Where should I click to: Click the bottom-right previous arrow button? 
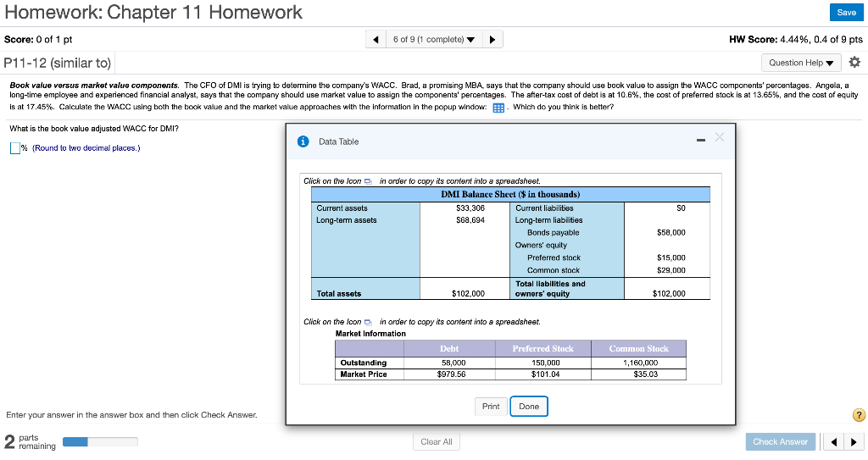pyautogui.click(x=834, y=441)
